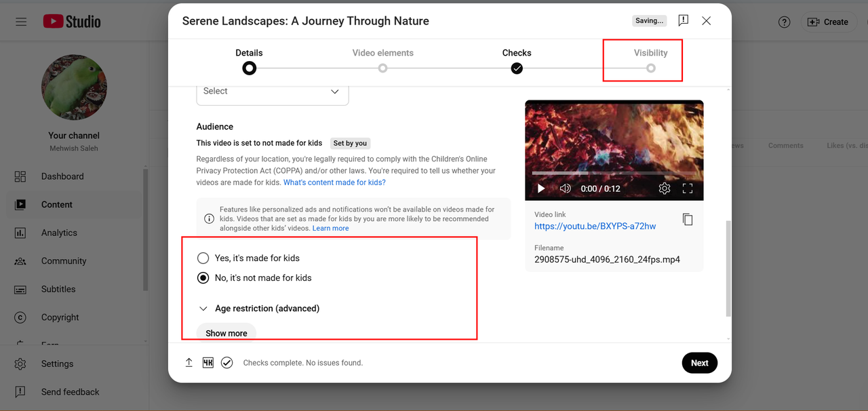Click the Saving... status badge
This screenshot has height=411, width=868.
649,21
